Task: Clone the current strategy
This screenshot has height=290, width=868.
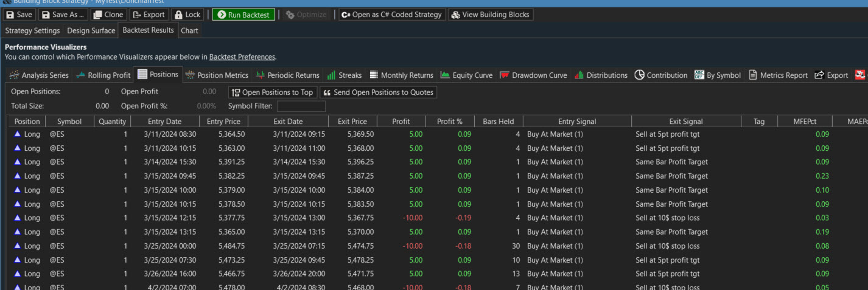Action: click(108, 15)
